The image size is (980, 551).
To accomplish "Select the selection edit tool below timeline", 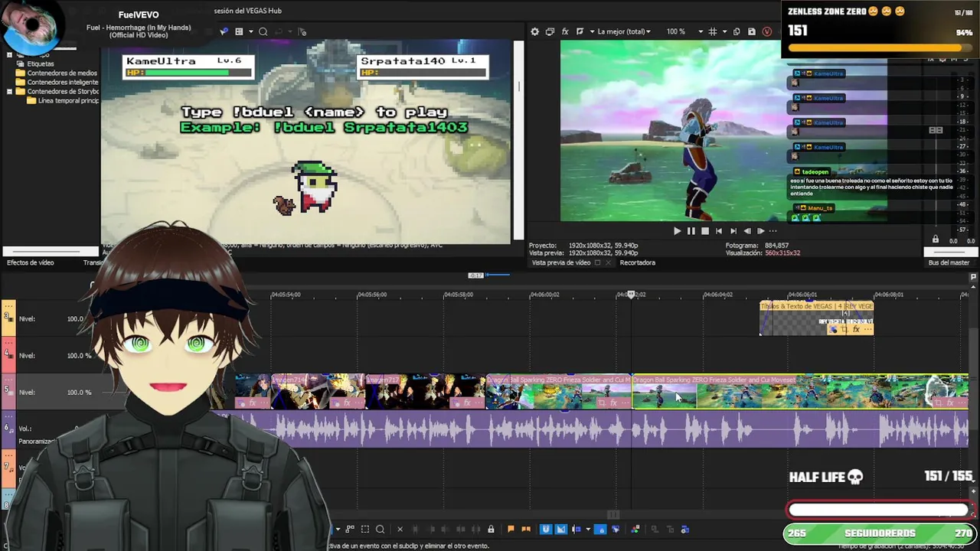I will (365, 529).
